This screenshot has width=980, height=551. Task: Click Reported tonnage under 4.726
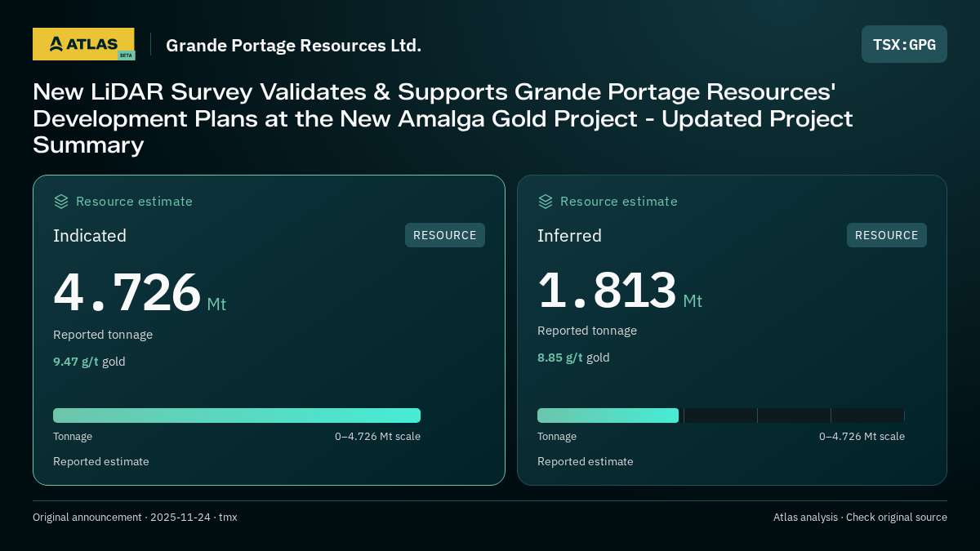(x=103, y=335)
